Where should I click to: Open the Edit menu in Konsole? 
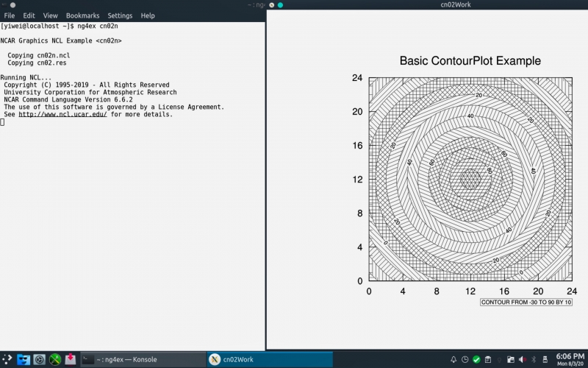click(x=29, y=15)
